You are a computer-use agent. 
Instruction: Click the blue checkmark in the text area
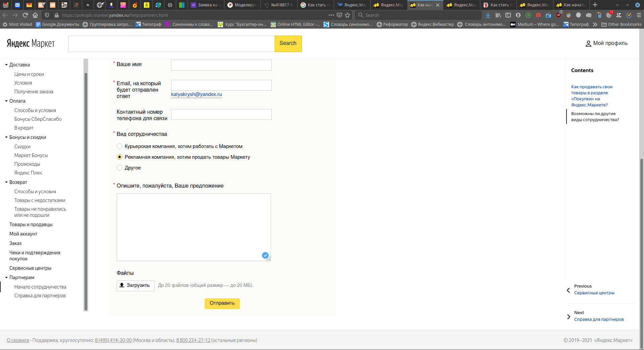click(265, 255)
